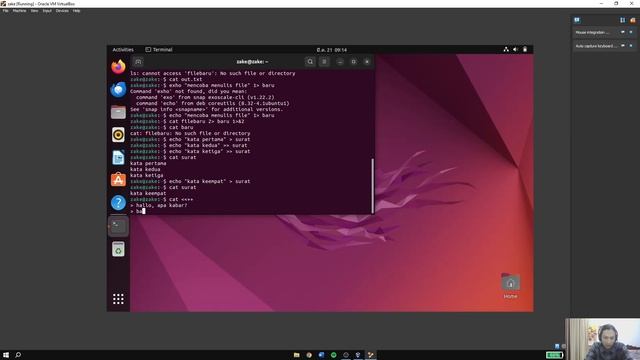Open the VirtualBox Help menu
This screenshot has height=360, width=640.
coord(76,11)
